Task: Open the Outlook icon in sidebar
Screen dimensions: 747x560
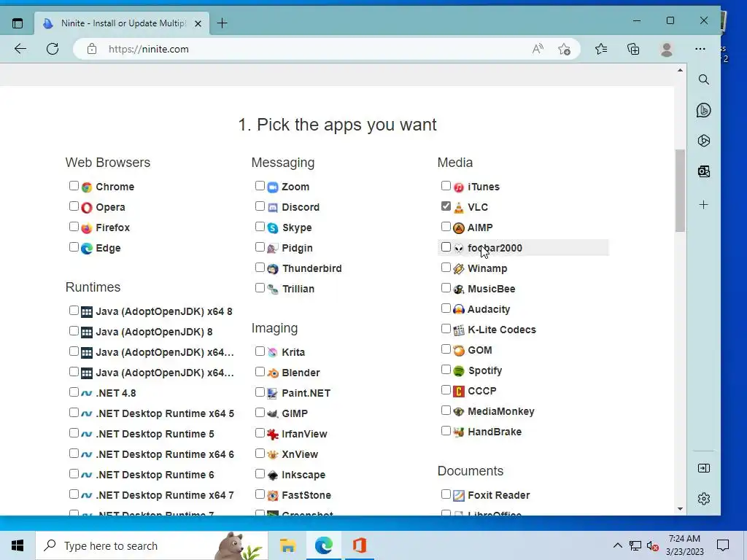Action: point(704,171)
